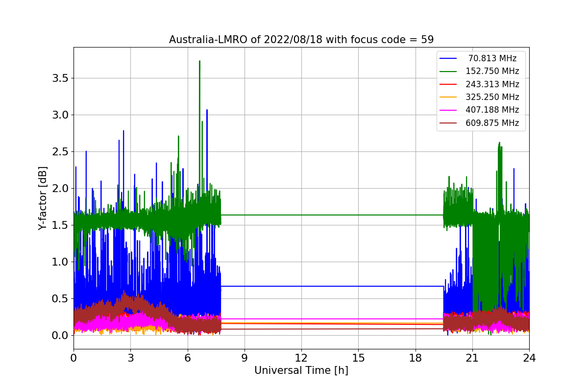
Task: Click the flat blue line across the data gap
Action: (332, 286)
